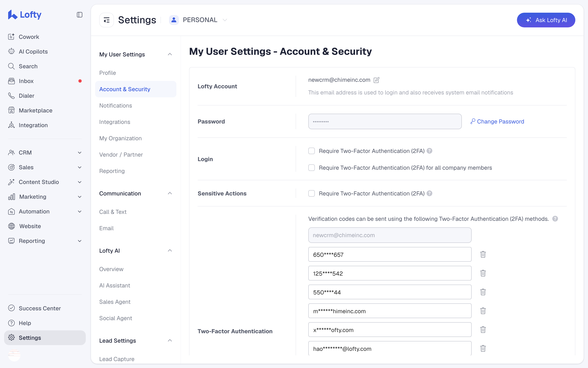The image size is (588, 368).
Task: Click the masked password field
Action: (385, 121)
